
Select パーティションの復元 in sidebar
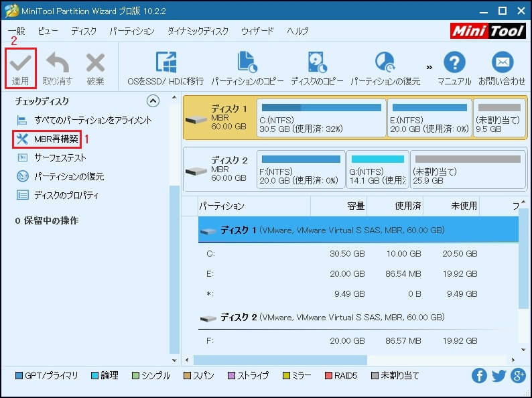[60, 176]
